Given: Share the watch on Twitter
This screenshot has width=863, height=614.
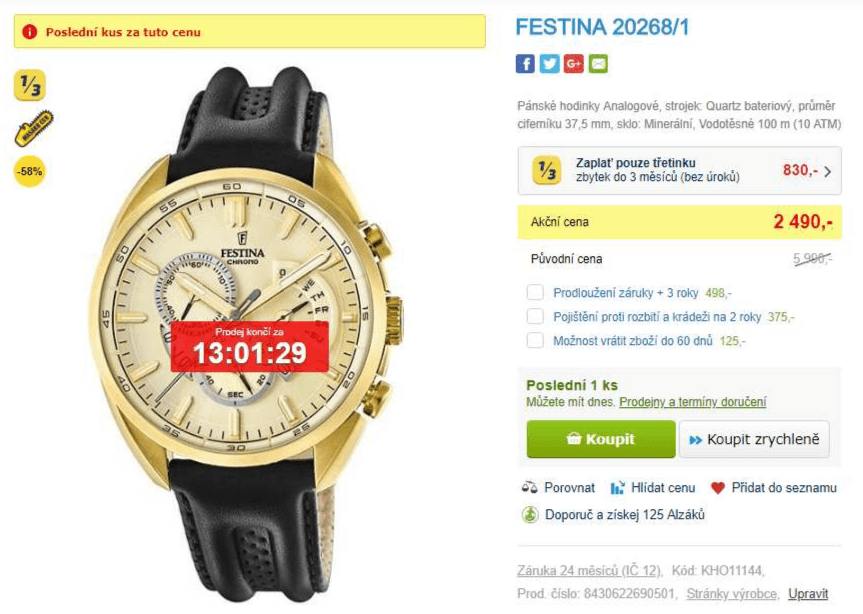Looking at the screenshot, I should [548, 66].
